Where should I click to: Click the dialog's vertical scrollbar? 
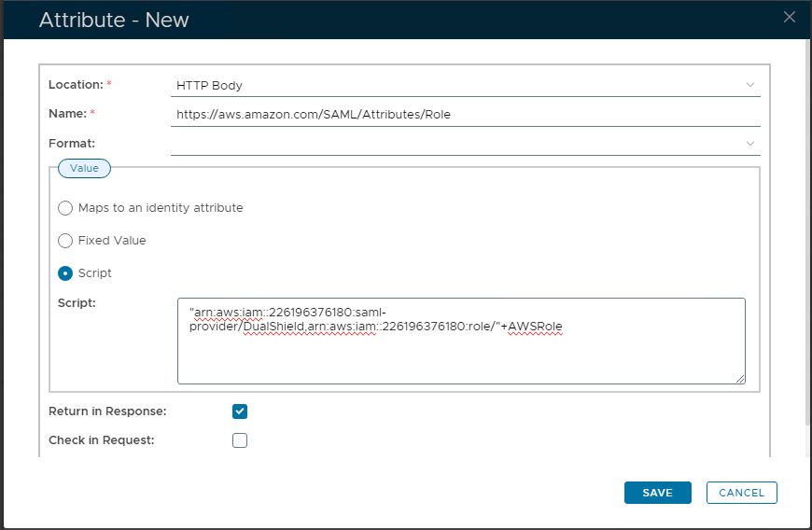(x=806, y=233)
